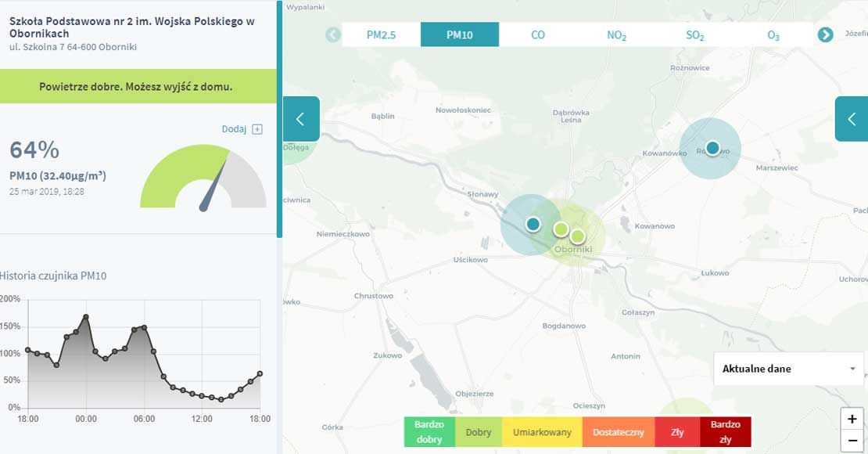The height and width of the screenshot is (454, 868).
Task: Click the Umiarkowany yellow legend swatch
Action: pyautogui.click(x=542, y=432)
